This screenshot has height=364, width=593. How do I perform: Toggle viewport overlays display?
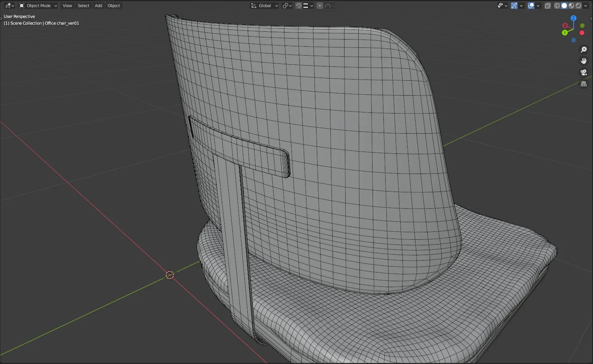pos(531,6)
